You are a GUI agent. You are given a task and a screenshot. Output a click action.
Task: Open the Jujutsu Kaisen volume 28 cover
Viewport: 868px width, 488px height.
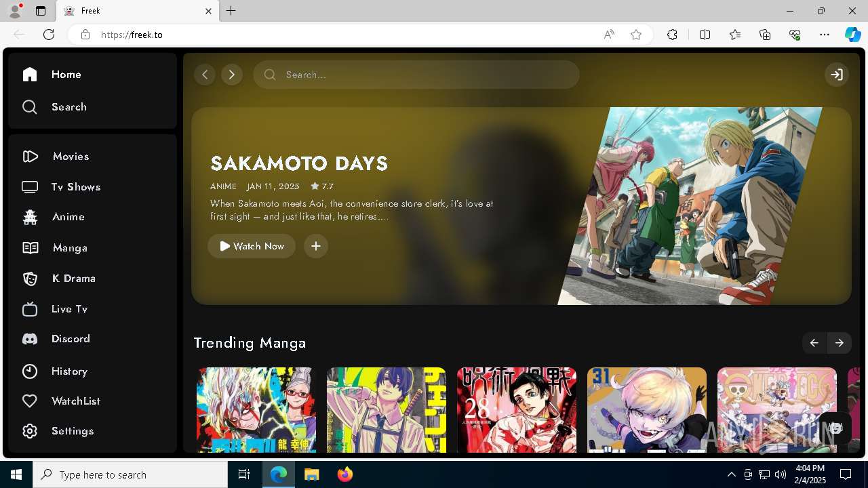(517, 410)
